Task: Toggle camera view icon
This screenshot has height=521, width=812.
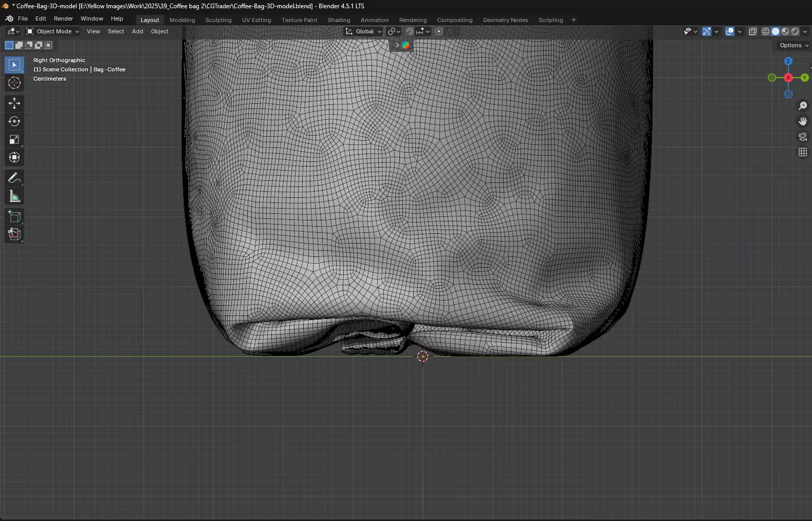Action: (x=803, y=137)
